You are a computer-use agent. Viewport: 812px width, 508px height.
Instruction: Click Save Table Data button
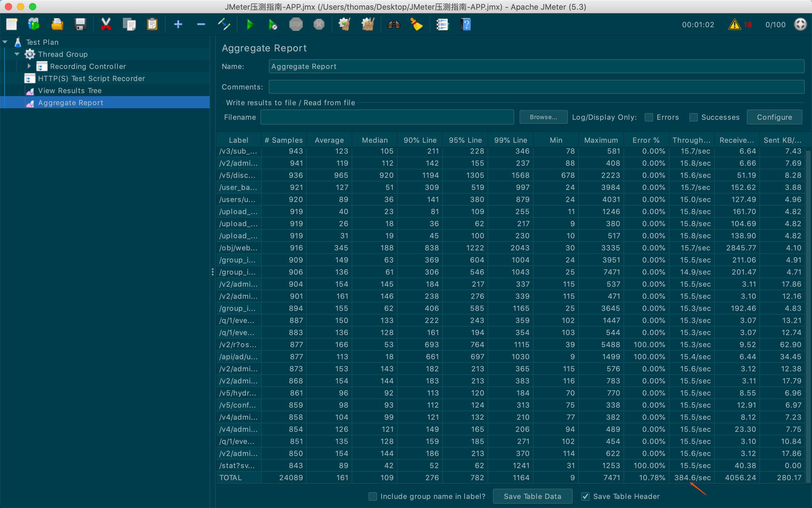click(533, 496)
